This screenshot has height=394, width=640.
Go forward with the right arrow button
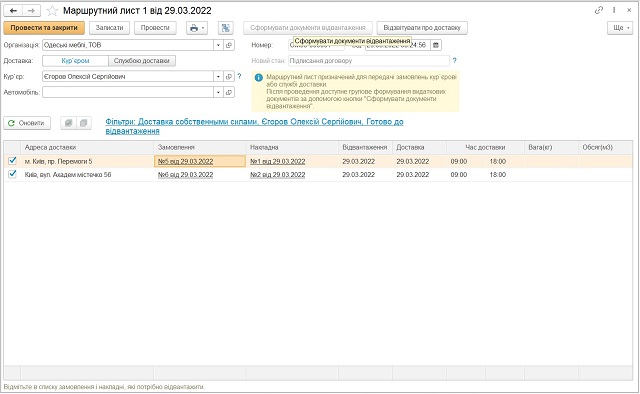(31, 11)
